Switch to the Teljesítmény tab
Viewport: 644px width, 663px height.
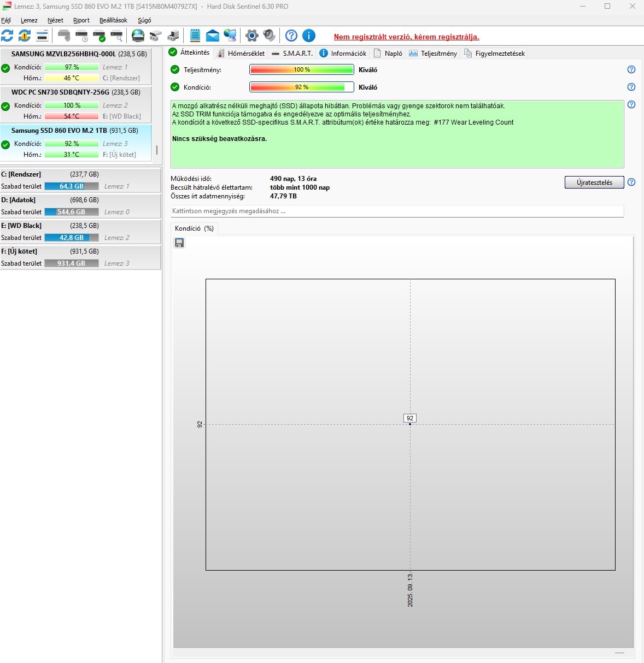(x=433, y=53)
